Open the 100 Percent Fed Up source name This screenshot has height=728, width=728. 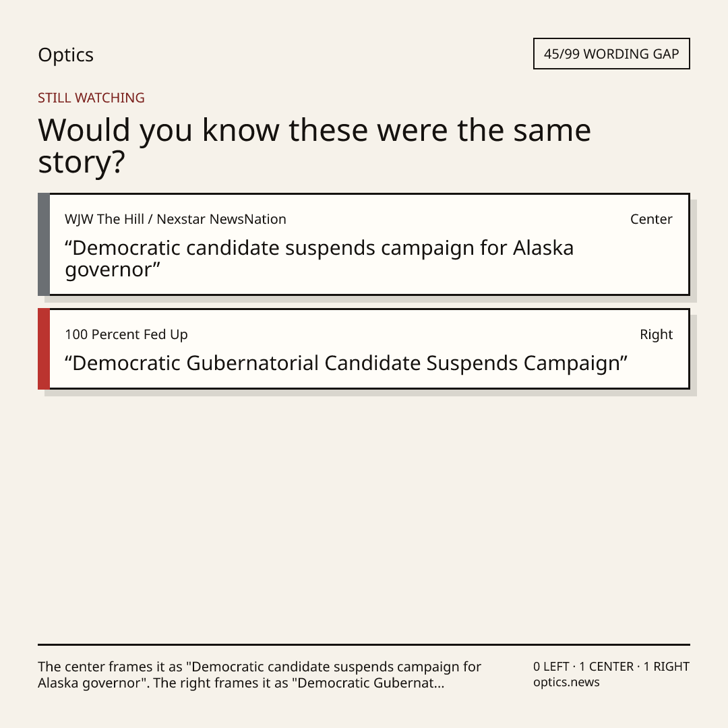click(126, 334)
